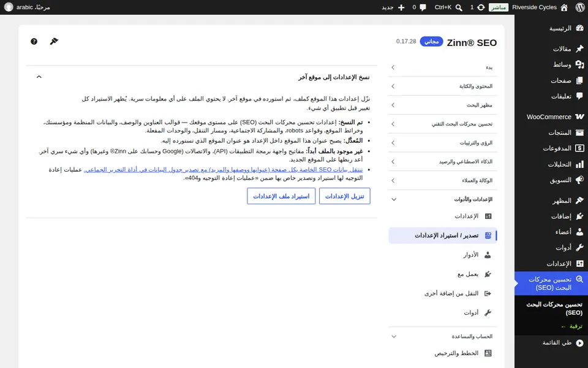Screen dimensions: 588x368
Task: Click the المنتجات archive icon
Action: (580, 132)
